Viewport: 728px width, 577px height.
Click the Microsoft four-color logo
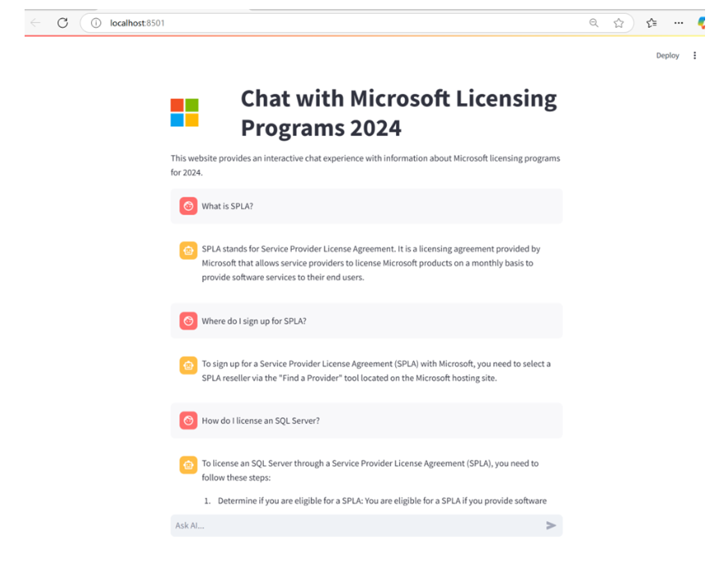click(x=184, y=112)
